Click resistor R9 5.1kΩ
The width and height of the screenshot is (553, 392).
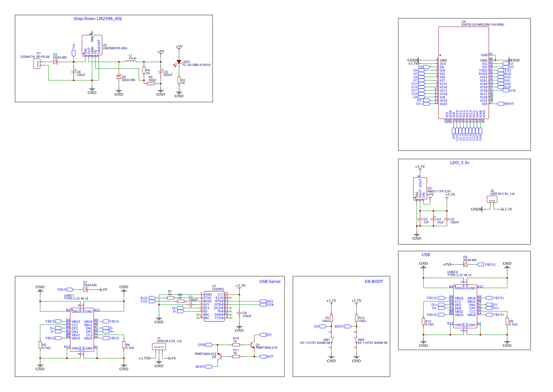tap(507, 321)
